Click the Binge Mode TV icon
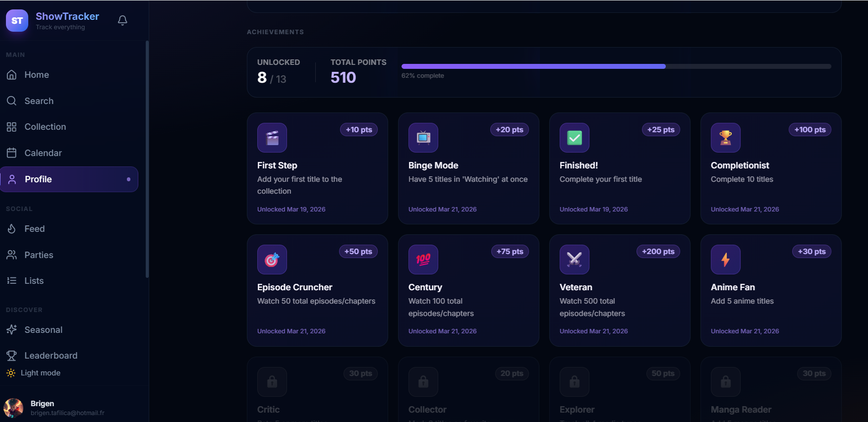The image size is (868, 422). [x=423, y=138]
